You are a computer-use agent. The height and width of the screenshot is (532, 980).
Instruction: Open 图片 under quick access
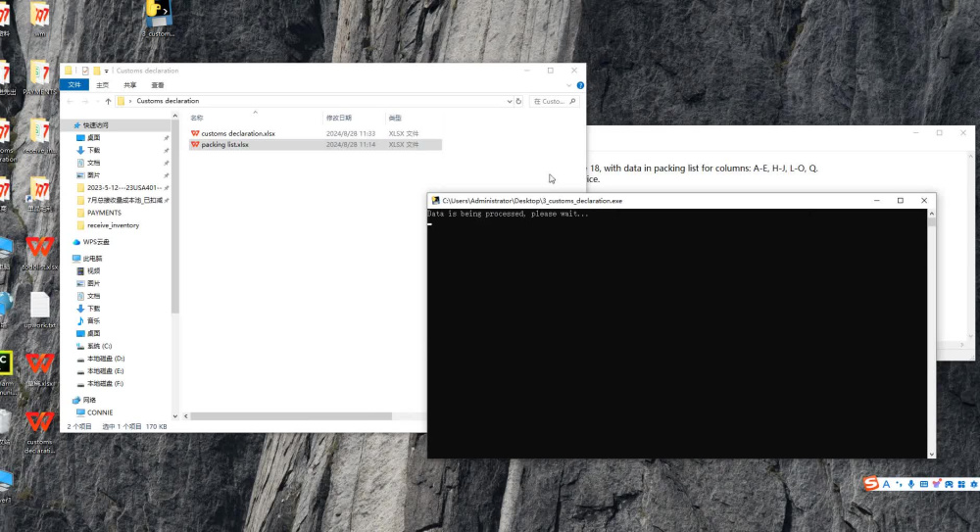tap(94, 175)
